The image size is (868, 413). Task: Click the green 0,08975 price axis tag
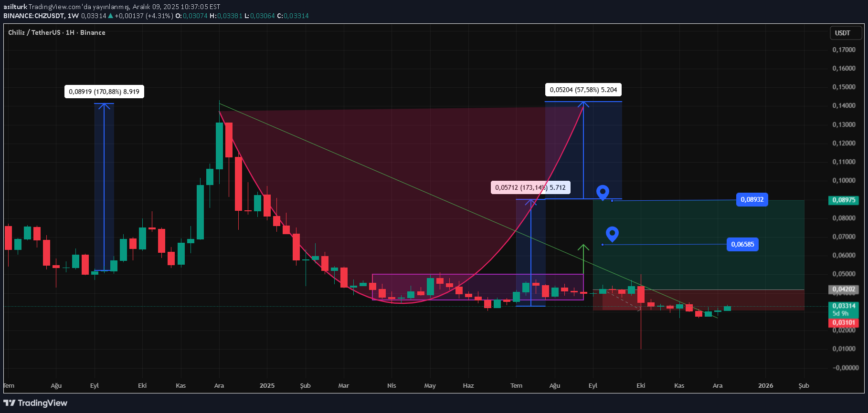[844, 200]
